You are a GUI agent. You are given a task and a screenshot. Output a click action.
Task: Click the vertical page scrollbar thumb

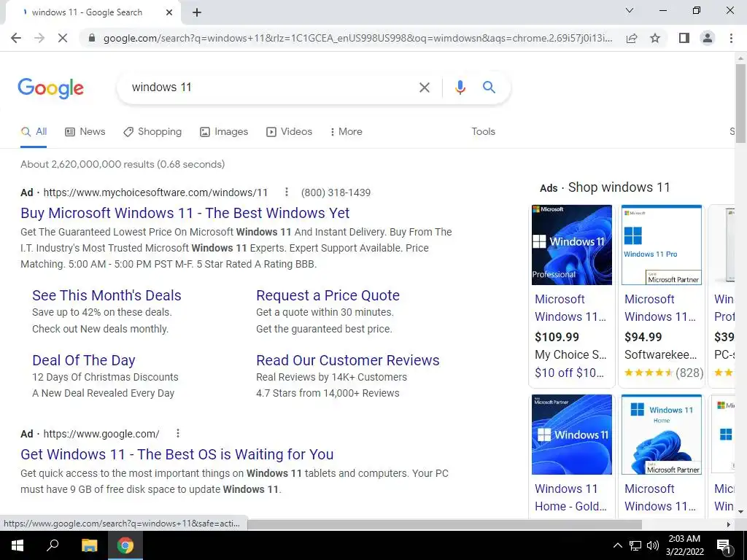pos(740,102)
